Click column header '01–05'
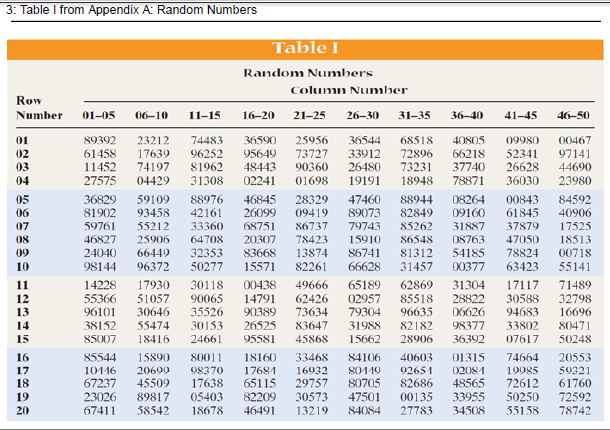The image size is (610, 430). [x=99, y=115]
